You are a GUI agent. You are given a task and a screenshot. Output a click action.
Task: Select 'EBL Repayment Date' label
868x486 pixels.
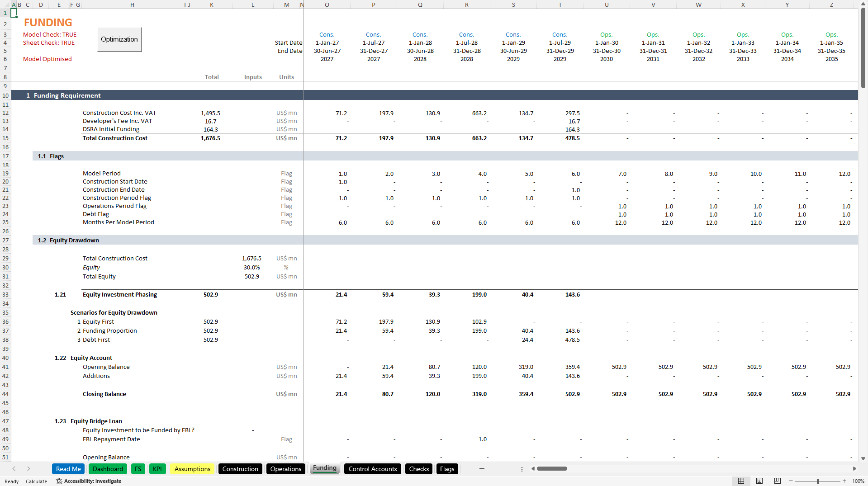[111, 439]
